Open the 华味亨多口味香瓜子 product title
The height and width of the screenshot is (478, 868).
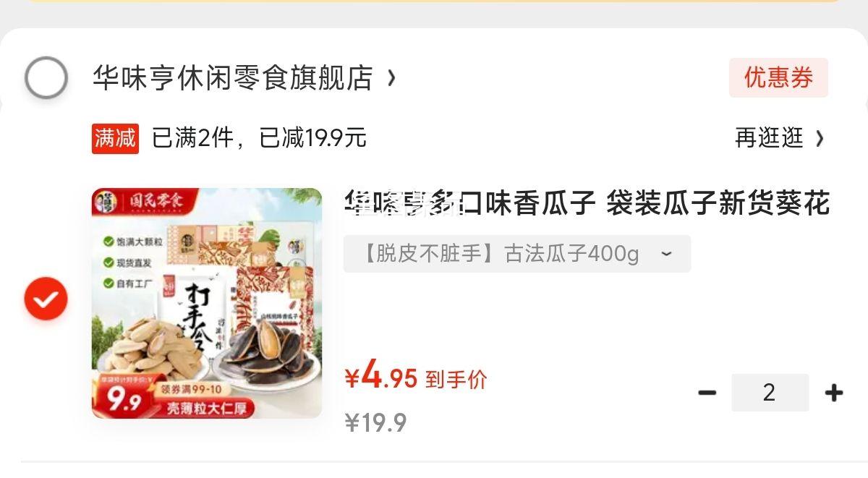coord(587,203)
